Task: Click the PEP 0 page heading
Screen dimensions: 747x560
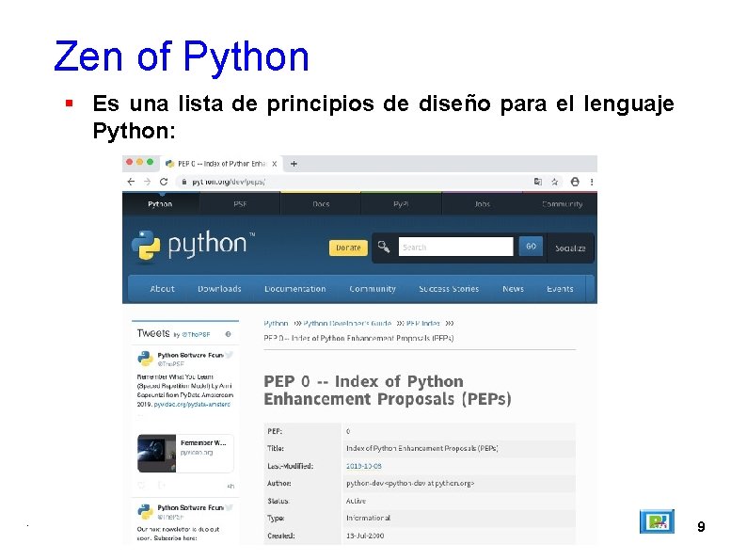Action: 388,390
